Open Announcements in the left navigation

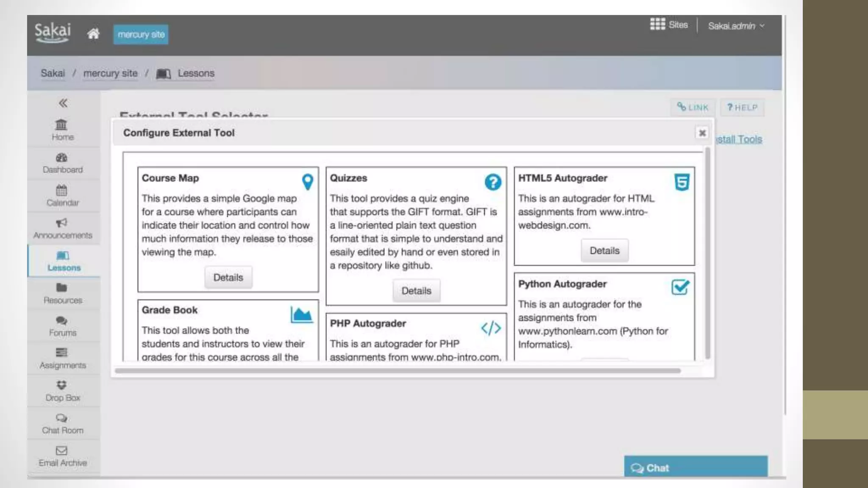click(x=62, y=229)
